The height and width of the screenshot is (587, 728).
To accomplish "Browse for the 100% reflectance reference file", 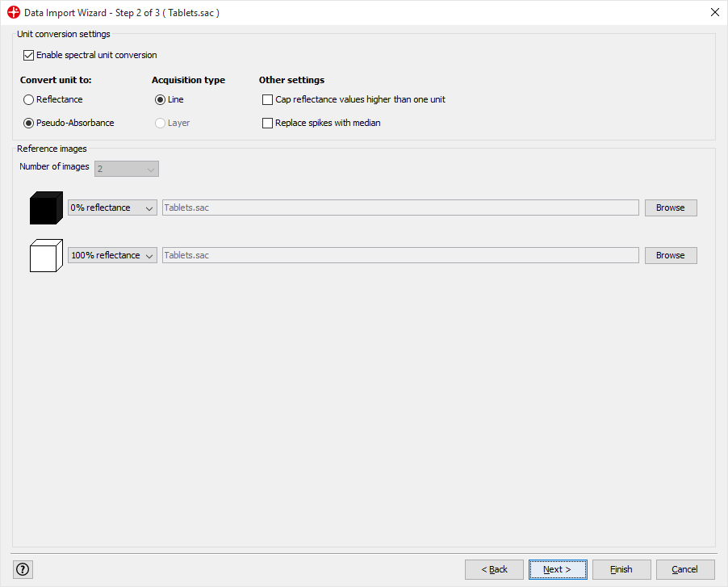I will point(670,255).
